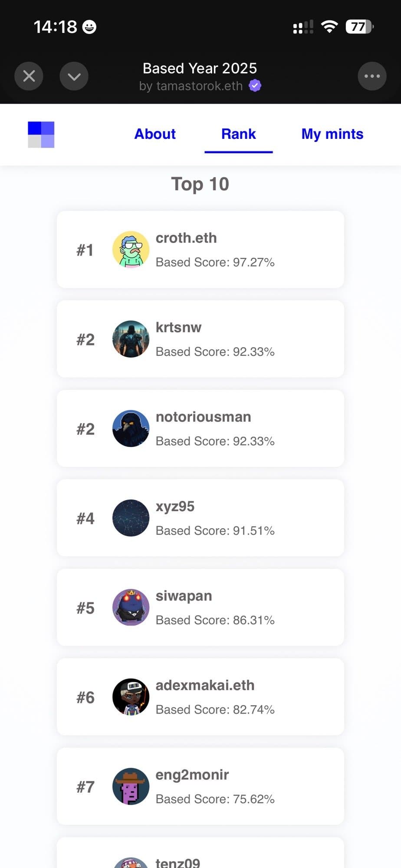Open the croth.eth username link
Image resolution: width=401 pixels, height=868 pixels.
point(186,238)
